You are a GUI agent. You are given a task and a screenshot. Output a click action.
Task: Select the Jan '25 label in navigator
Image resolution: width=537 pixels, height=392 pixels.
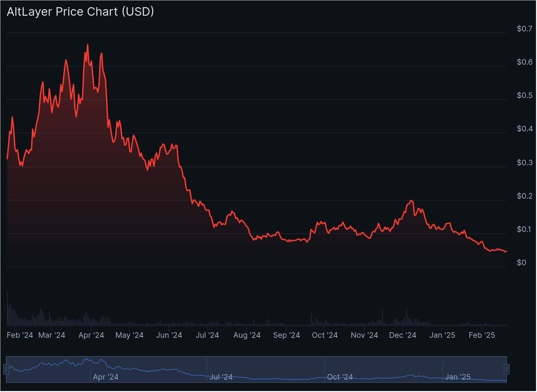pyautogui.click(x=457, y=377)
